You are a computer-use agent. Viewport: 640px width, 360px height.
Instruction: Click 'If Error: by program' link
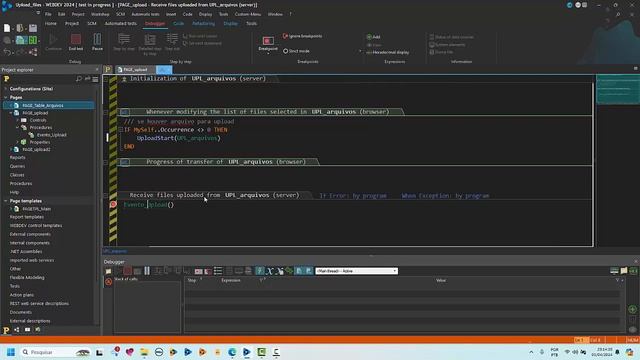click(353, 196)
